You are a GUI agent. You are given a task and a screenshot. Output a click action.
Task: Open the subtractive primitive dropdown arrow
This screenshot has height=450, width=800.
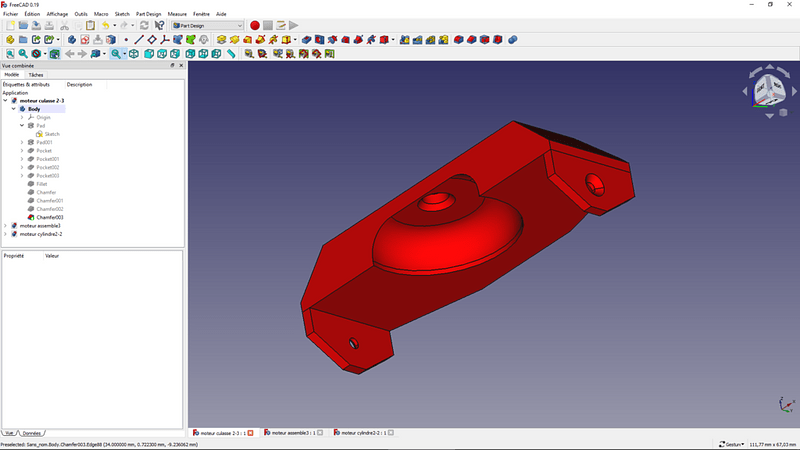393,39
